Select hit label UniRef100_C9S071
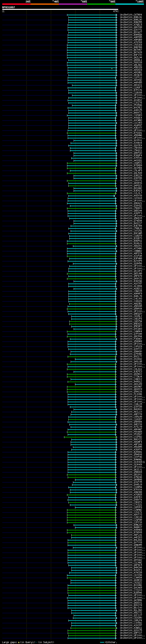This screenshot has width=146, height=644. tap(131, 180)
